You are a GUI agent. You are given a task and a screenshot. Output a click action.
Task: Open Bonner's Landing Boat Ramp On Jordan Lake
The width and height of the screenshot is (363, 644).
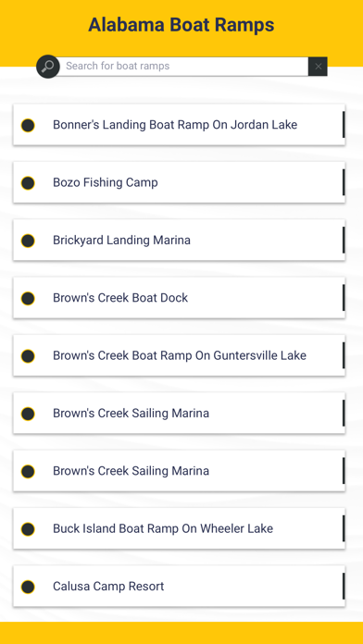point(180,124)
